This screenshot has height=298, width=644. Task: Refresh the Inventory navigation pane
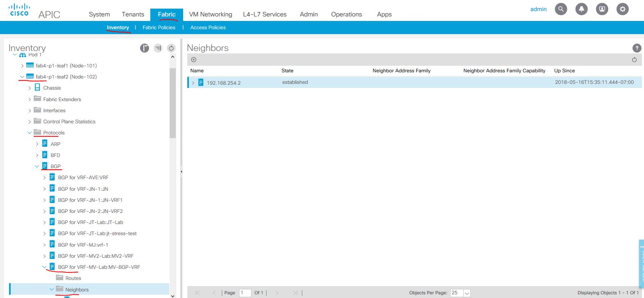pyautogui.click(x=172, y=48)
